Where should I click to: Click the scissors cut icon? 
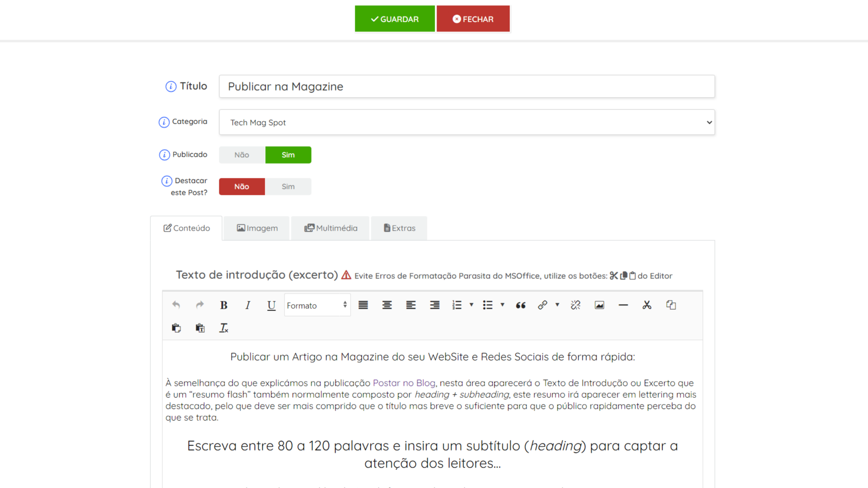pos(646,305)
